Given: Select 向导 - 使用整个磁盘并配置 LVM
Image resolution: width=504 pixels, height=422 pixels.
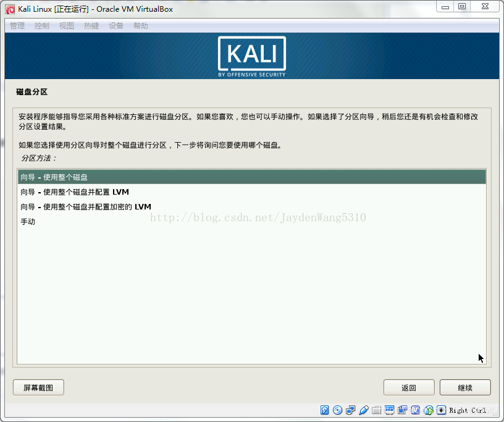Looking at the screenshot, I should 251,192.
